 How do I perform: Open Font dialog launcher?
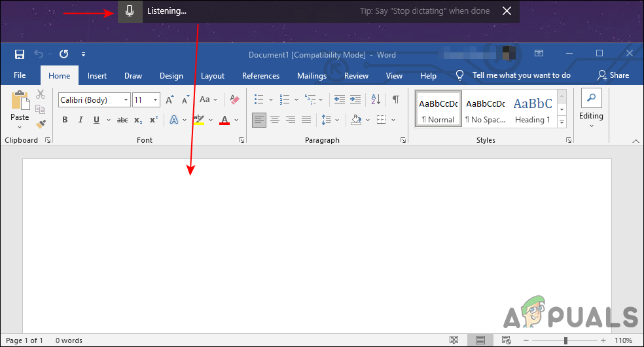(241, 140)
